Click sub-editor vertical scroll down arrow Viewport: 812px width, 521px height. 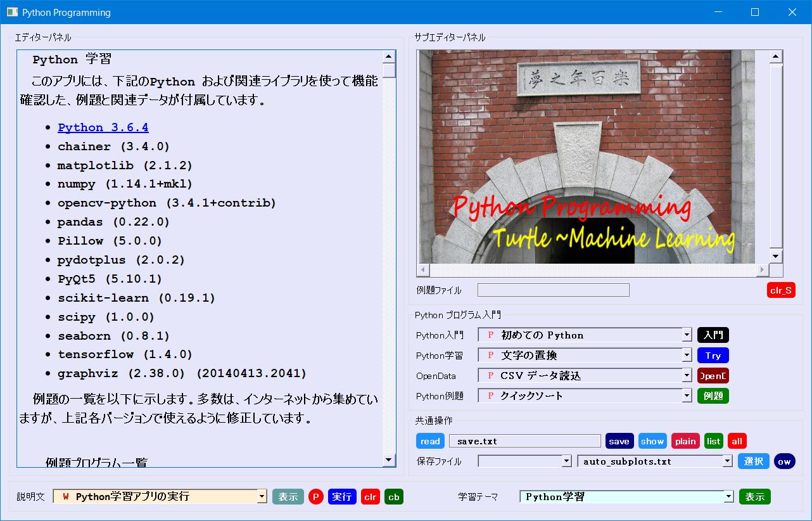(776, 256)
